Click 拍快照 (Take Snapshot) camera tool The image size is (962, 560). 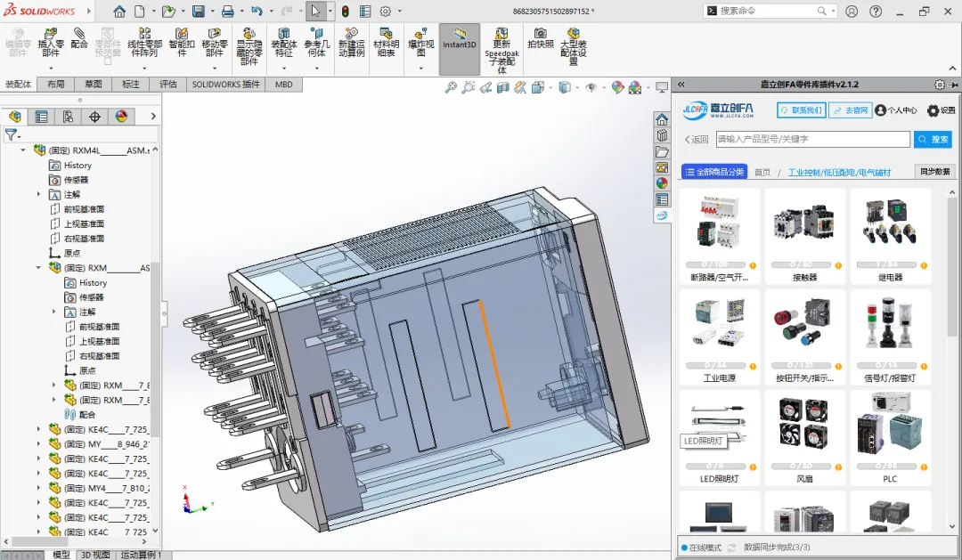(x=541, y=38)
